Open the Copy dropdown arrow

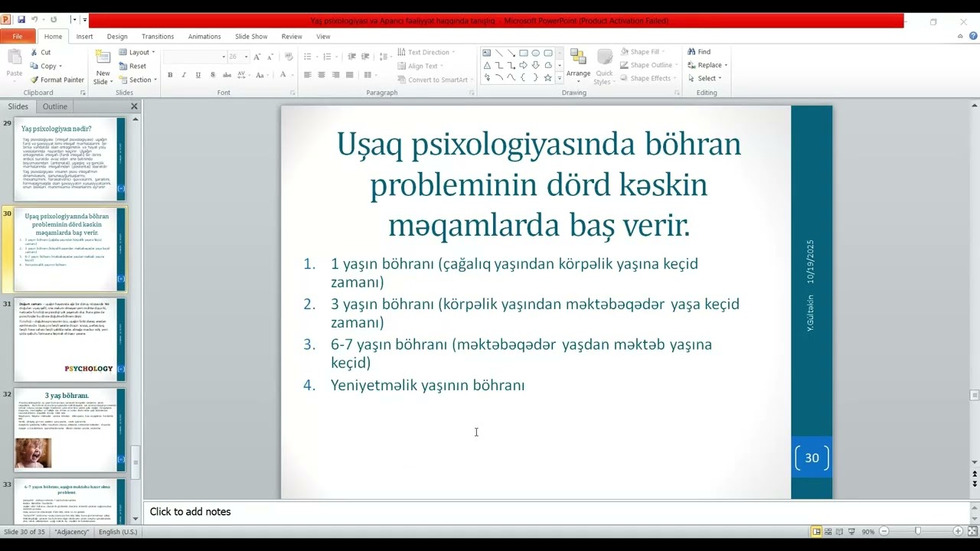[60, 67]
